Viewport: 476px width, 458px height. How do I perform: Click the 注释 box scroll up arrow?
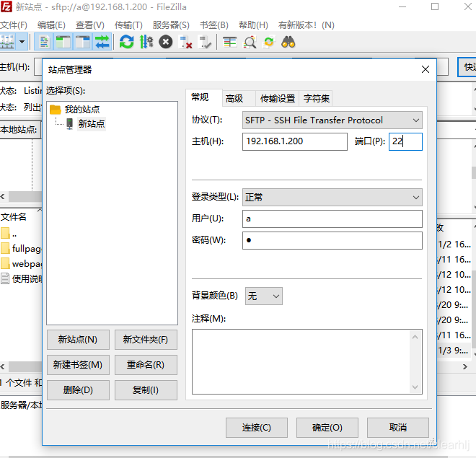(415, 337)
